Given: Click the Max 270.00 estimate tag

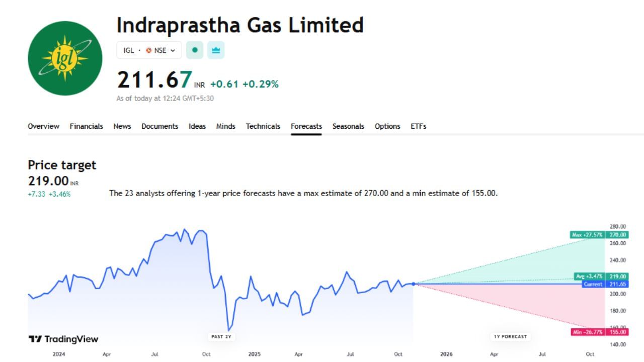Looking at the screenshot, I should point(600,235).
